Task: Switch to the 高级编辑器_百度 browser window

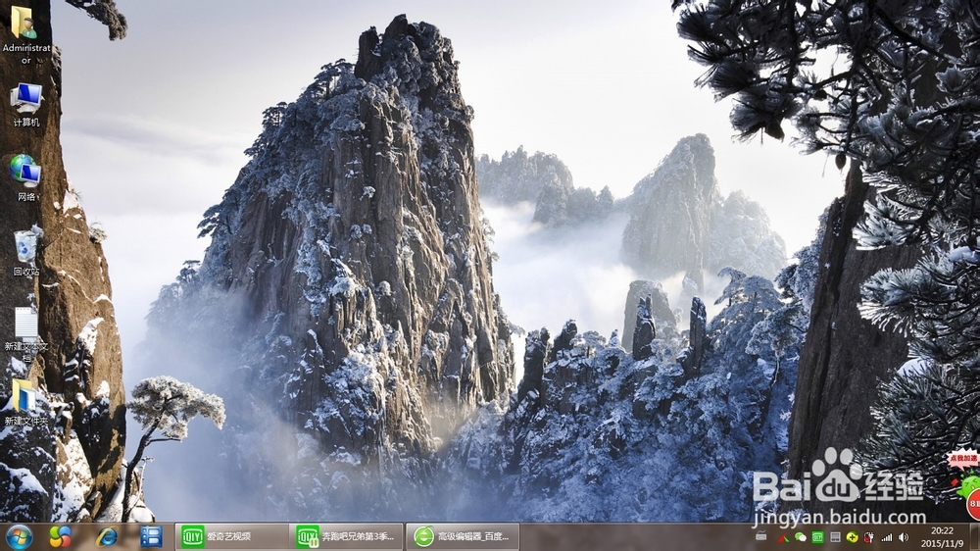Action: (463, 536)
